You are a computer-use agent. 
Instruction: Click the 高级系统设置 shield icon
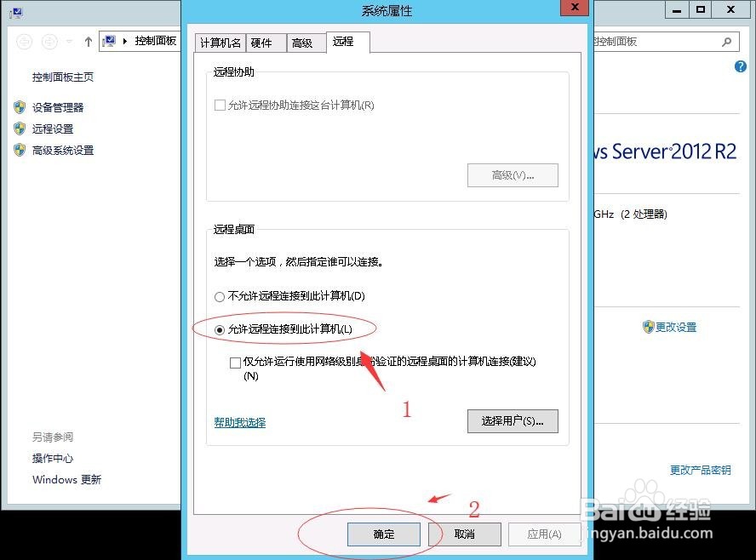20,150
